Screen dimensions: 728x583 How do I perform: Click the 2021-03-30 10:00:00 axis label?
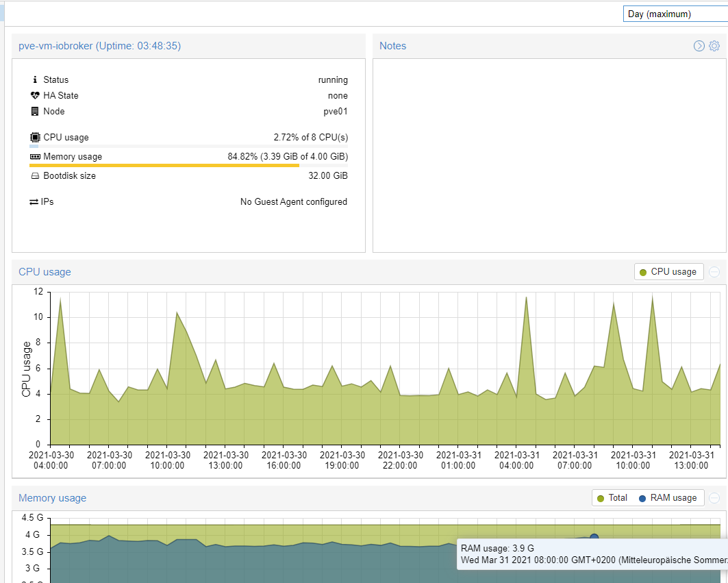click(168, 460)
